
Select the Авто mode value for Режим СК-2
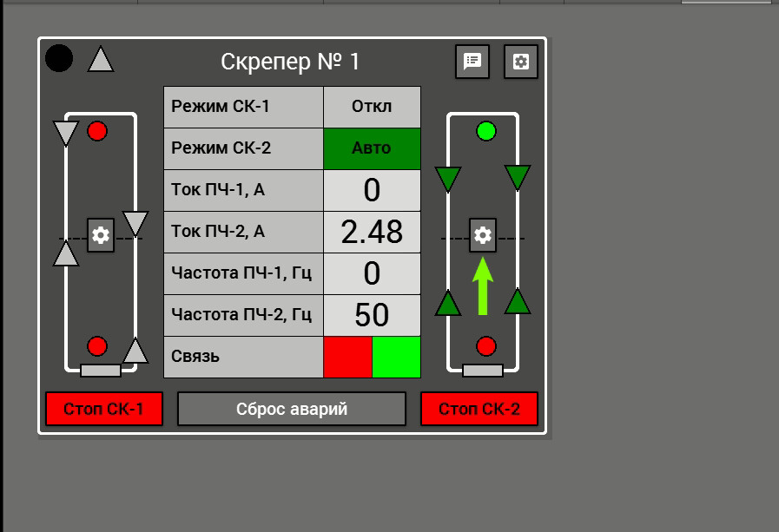pos(372,148)
